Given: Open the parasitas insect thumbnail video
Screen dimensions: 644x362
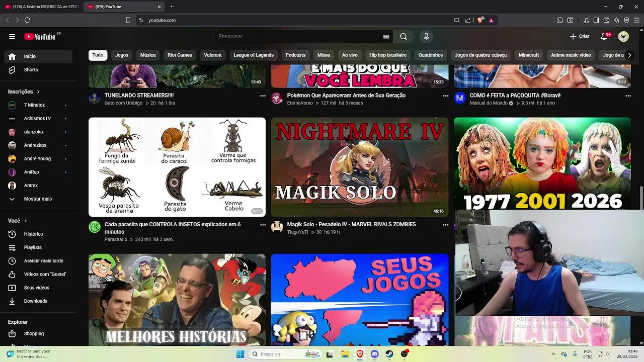Looking at the screenshot, I should pyautogui.click(x=177, y=167).
